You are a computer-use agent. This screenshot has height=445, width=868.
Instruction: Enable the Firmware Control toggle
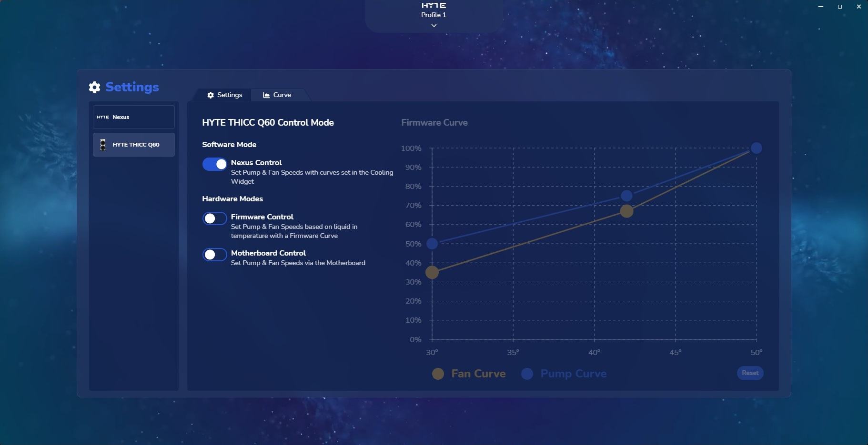point(214,218)
